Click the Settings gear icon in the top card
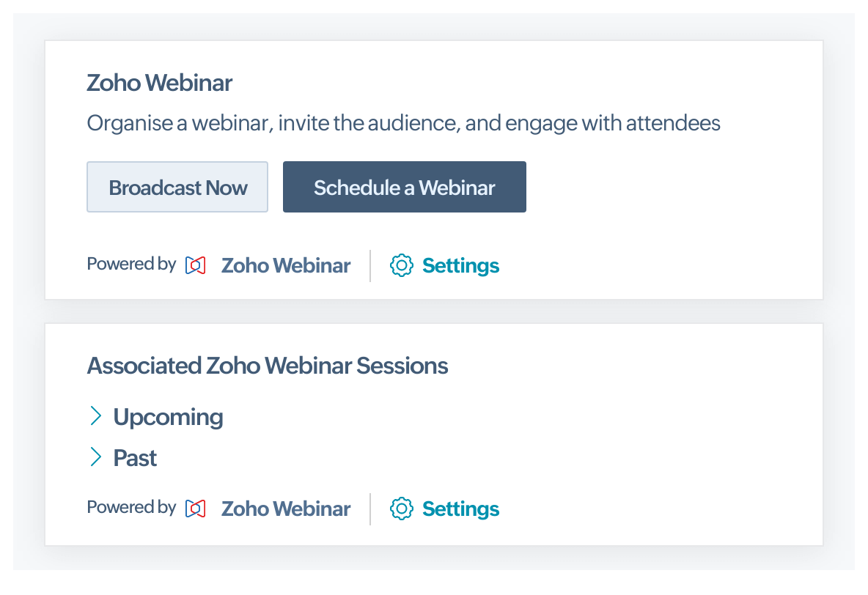This screenshot has height=595, width=868. tap(401, 265)
